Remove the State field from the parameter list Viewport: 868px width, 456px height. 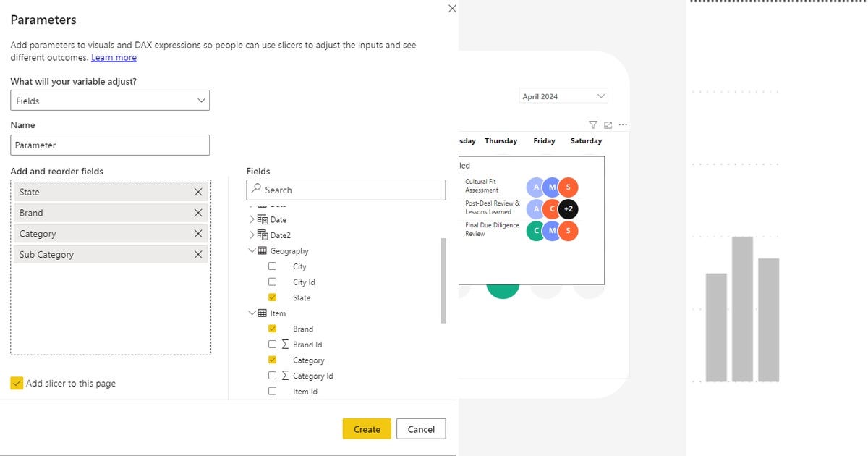click(198, 192)
